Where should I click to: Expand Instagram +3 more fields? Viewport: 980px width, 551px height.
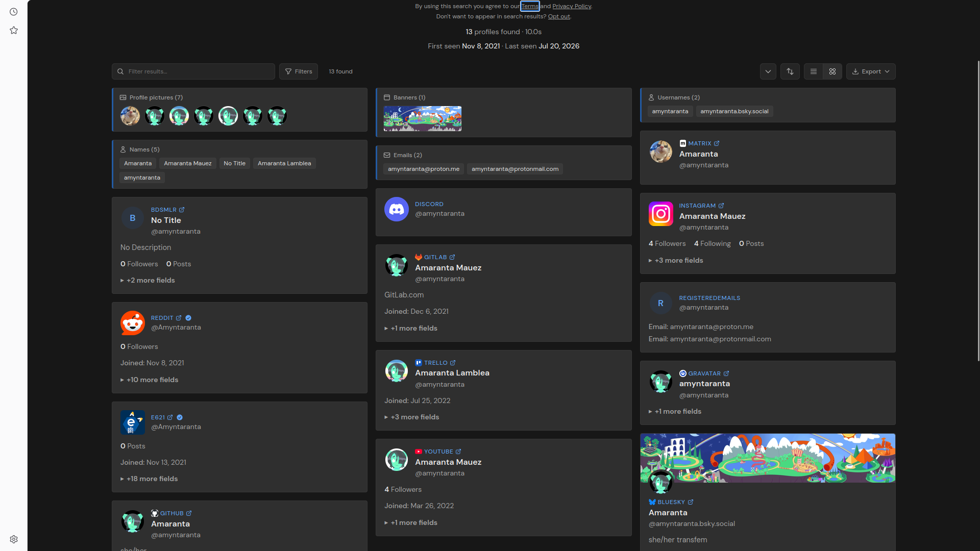[x=676, y=260]
